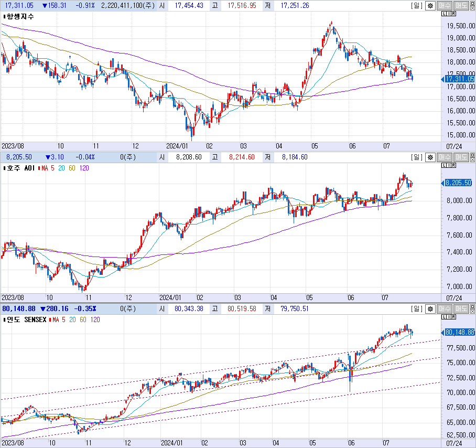The width and height of the screenshot is (476, 448).
Task: Click 항셍지수 low value 17,251.26
Action: pos(295,5)
